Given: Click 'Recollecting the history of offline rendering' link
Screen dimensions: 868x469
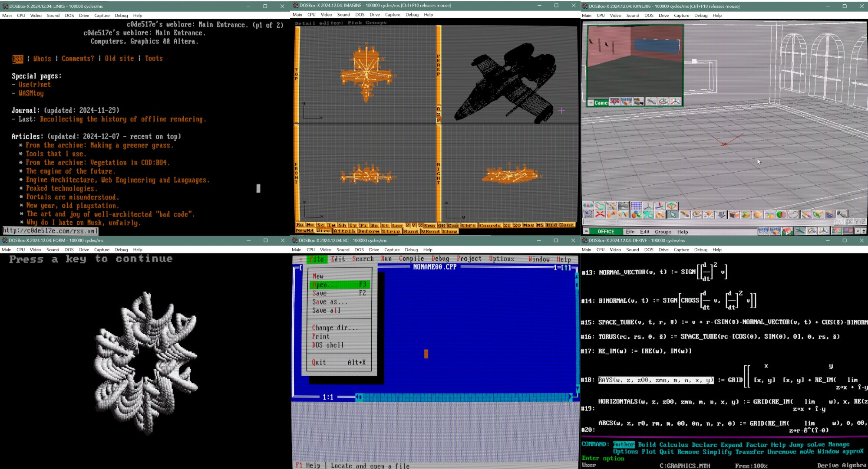Looking at the screenshot, I should pos(123,119).
